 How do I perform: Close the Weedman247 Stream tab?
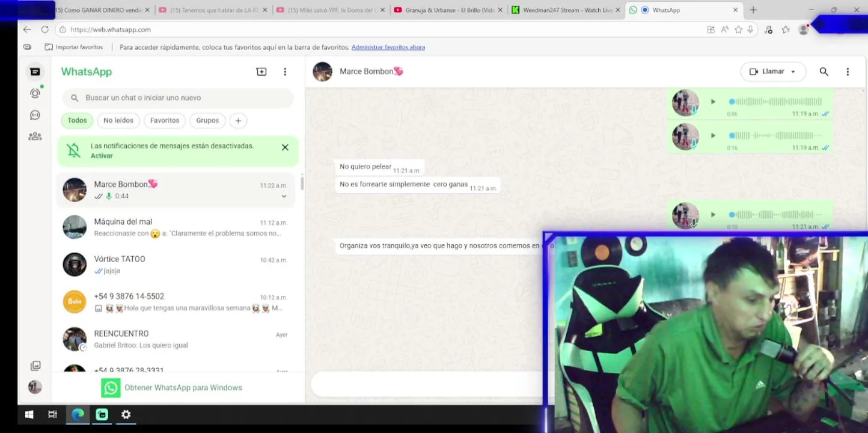click(x=617, y=10)
